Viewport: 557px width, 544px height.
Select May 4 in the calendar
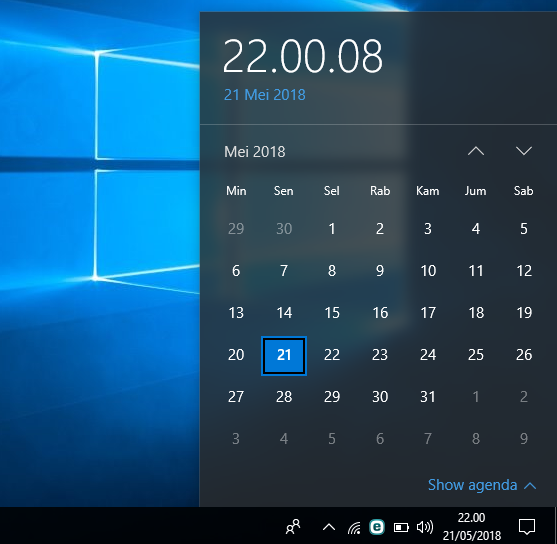(x=476, y=229)
